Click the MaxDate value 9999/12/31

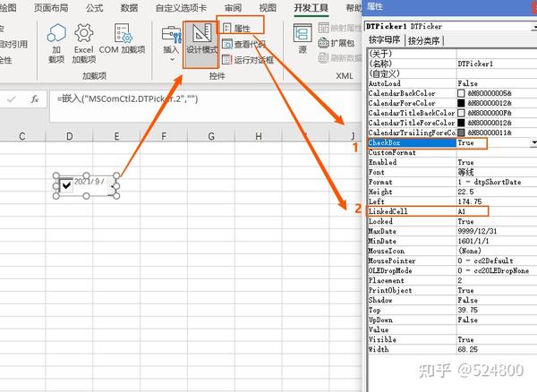click(477, 231)
